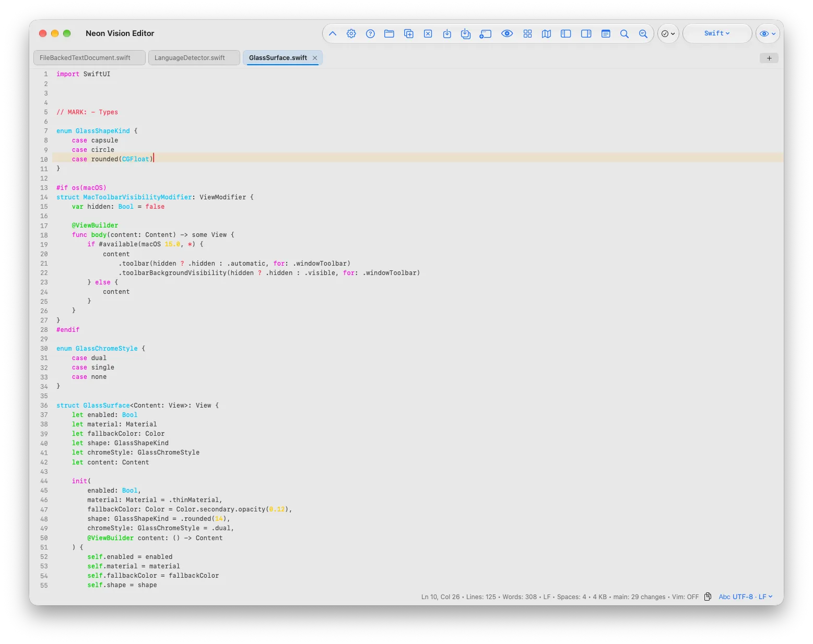Viewport: 813px width, 644px height.
Task: Open new window with the window-plus icon
Action: tap(486, 33)
